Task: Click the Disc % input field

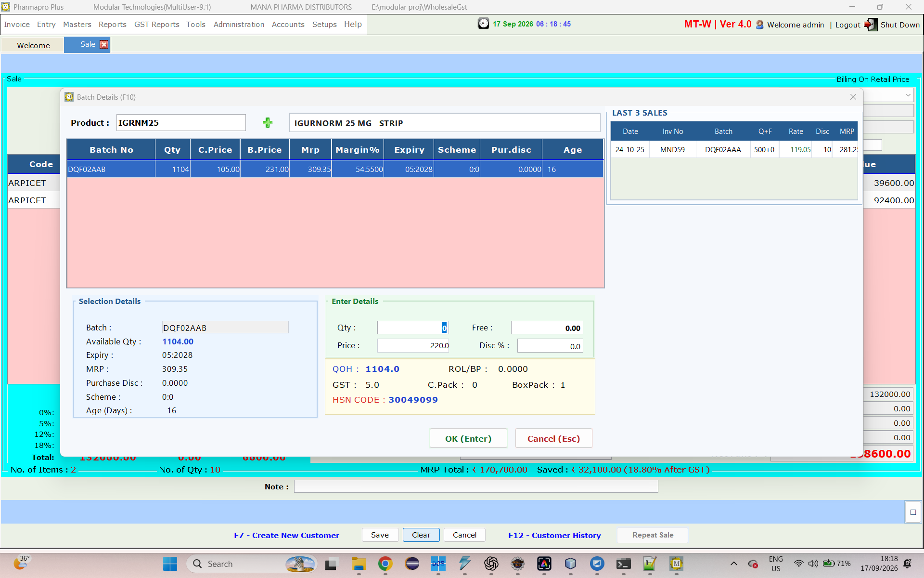Action: [550, 346]
